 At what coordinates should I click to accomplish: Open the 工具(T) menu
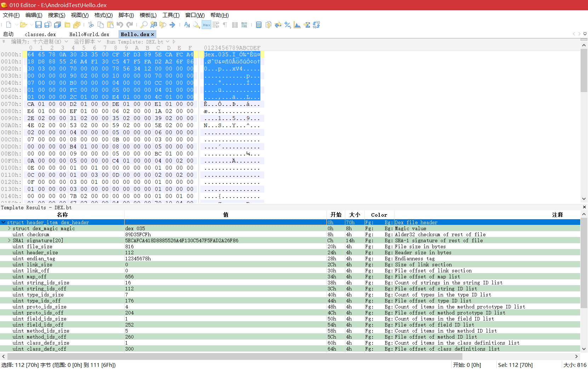click(171, 15)
